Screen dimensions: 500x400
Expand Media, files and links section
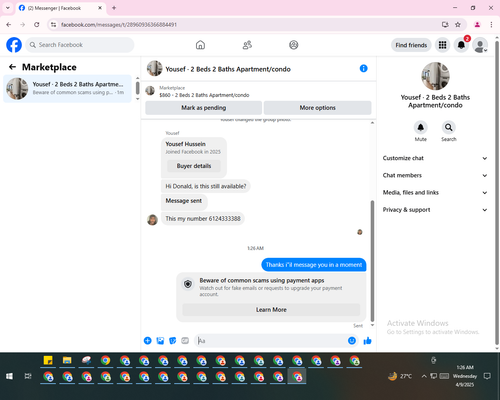435,193
